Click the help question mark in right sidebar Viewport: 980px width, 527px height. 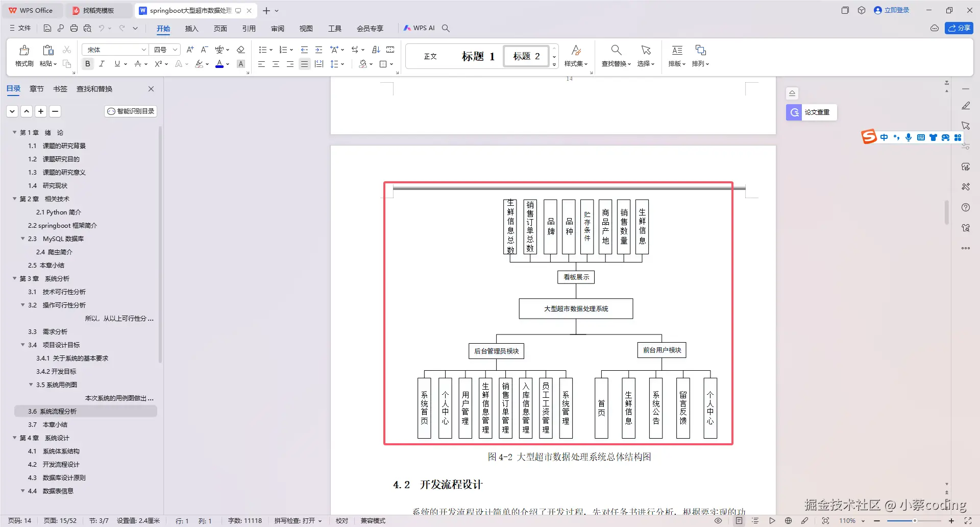965,207
